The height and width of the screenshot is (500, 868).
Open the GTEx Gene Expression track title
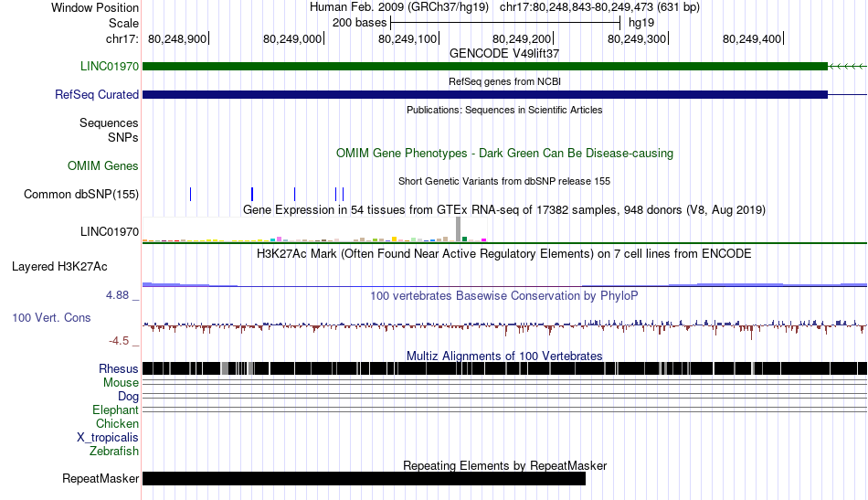[504, 210]
